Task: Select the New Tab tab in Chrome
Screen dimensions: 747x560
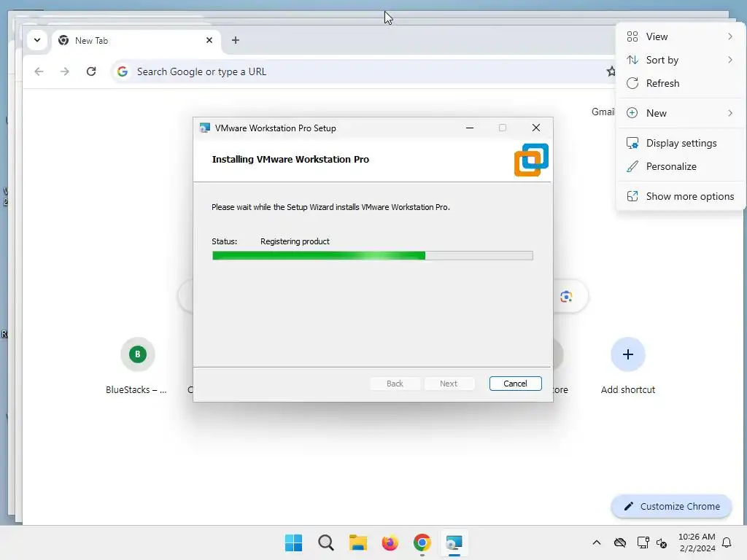Action: [136, 41]
